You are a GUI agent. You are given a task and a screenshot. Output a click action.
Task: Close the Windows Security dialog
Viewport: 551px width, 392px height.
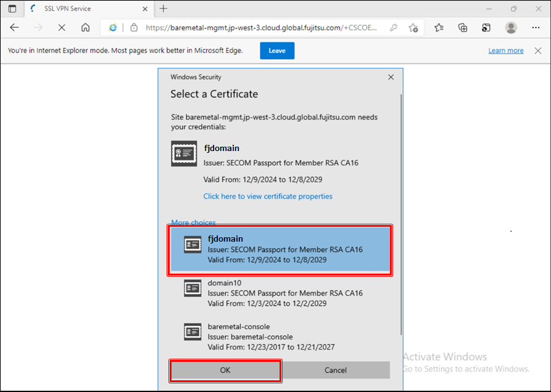(391, 77)
